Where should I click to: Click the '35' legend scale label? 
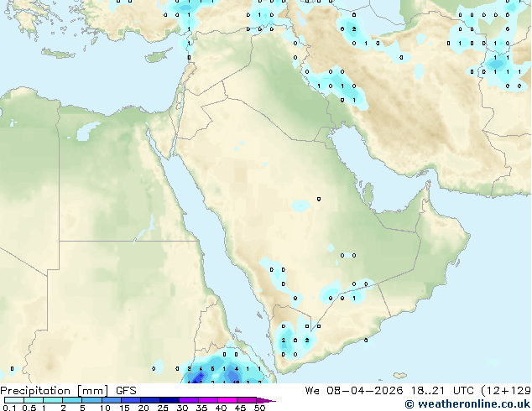[x=201, y=408]
